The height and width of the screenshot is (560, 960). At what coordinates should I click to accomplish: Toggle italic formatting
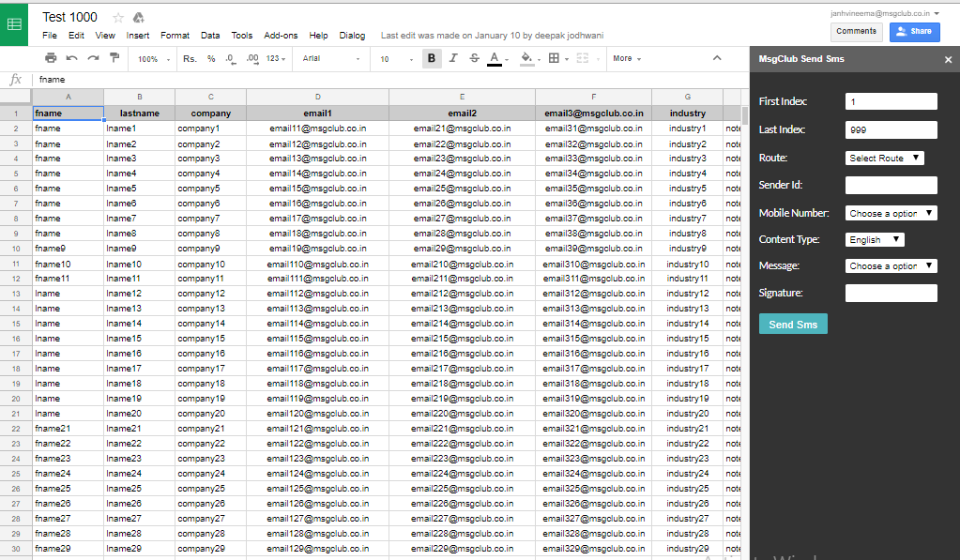point(453,58)
